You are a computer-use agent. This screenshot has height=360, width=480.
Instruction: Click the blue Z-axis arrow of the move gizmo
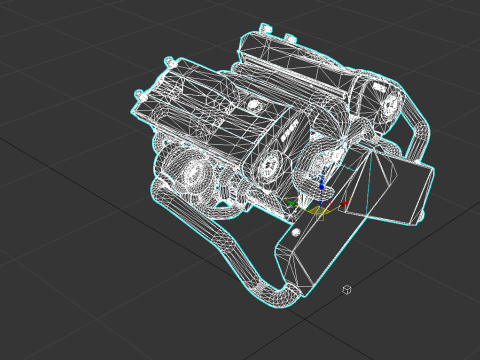pyautogui.click(x=322, y=185)
